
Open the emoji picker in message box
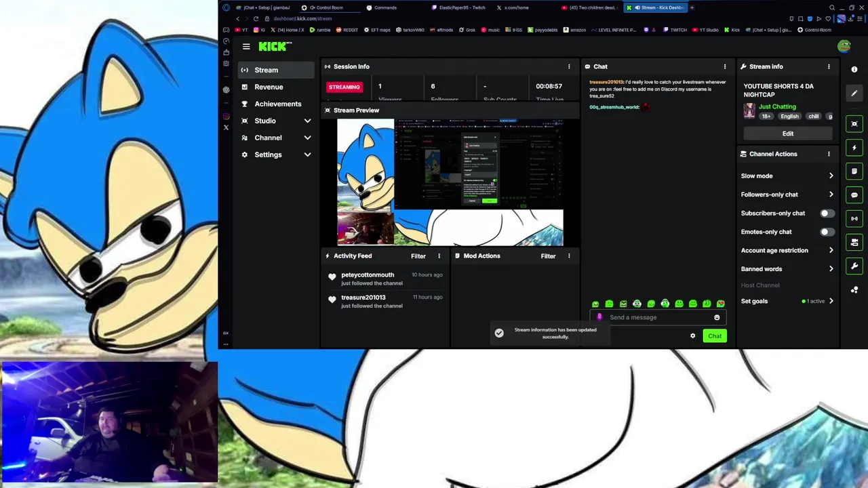717,317
